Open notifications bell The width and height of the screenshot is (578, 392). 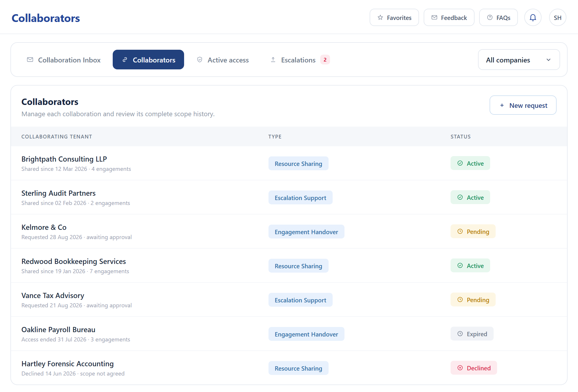pyautogui.click(x=533, y=18)
